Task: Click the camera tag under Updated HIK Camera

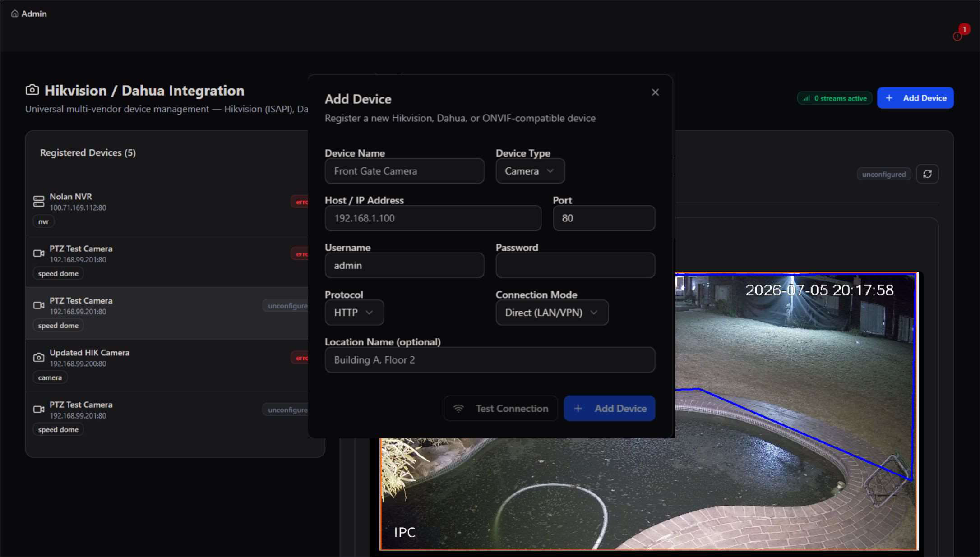Action: click(x=50, y=377)
